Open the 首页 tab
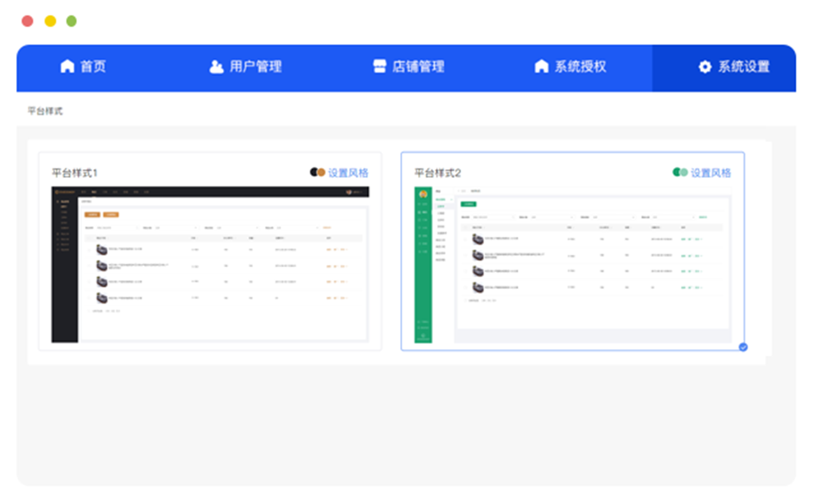 pos(93,66)
